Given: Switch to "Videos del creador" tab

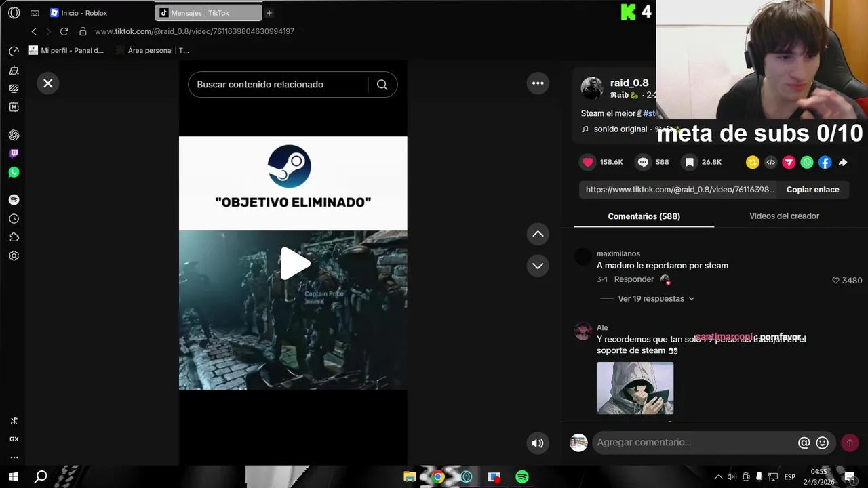Looking at the screenshot, I should pyautogui.click(x=784, y=216).
